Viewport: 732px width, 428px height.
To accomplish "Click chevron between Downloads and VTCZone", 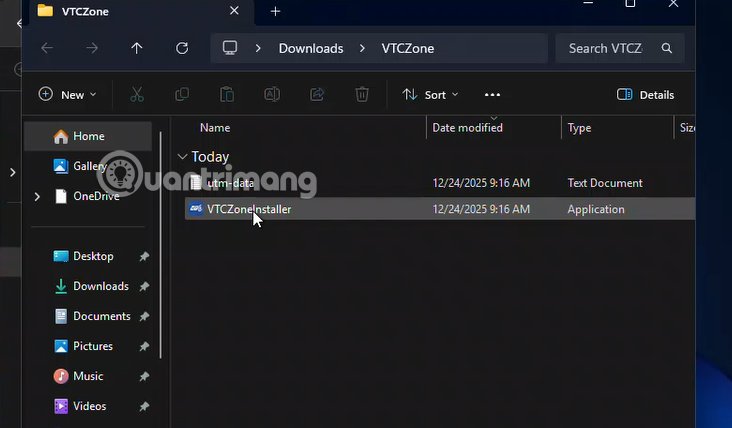I will pos(362,48).
